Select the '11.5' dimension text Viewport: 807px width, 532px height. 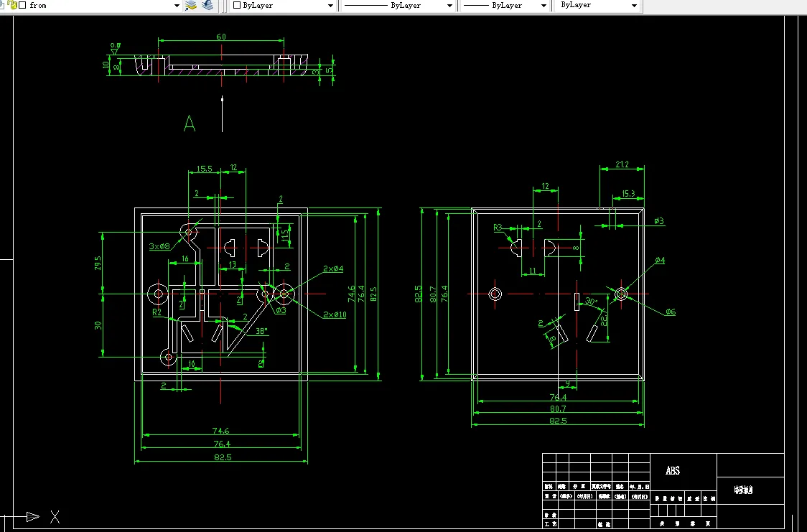click(284, 235)
